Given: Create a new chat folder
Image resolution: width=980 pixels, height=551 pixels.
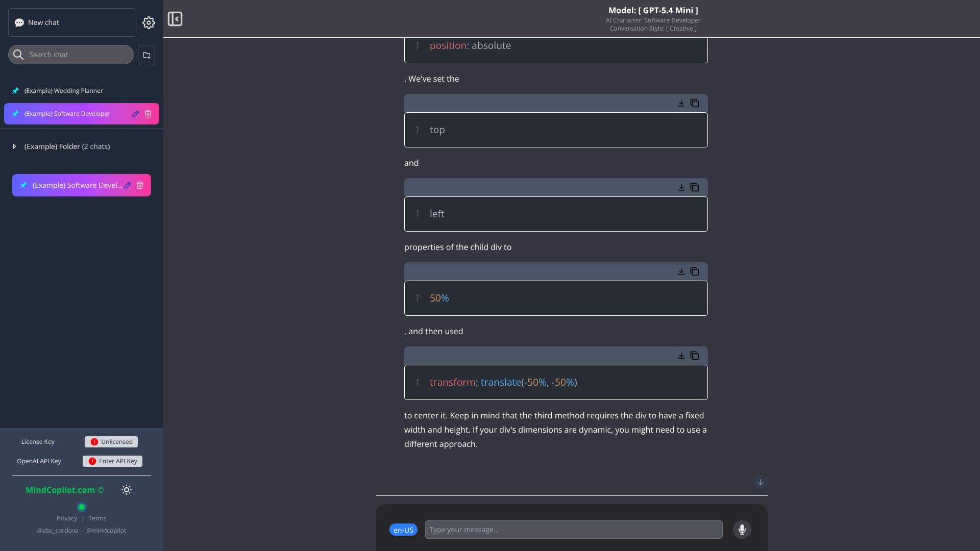Looking at the screenshot, I should point(146,55).
